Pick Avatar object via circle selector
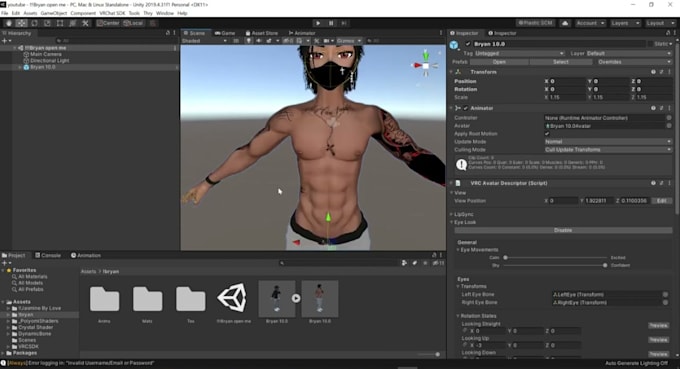The width and height of the screenshot is (680, 369). click(669, 126)
